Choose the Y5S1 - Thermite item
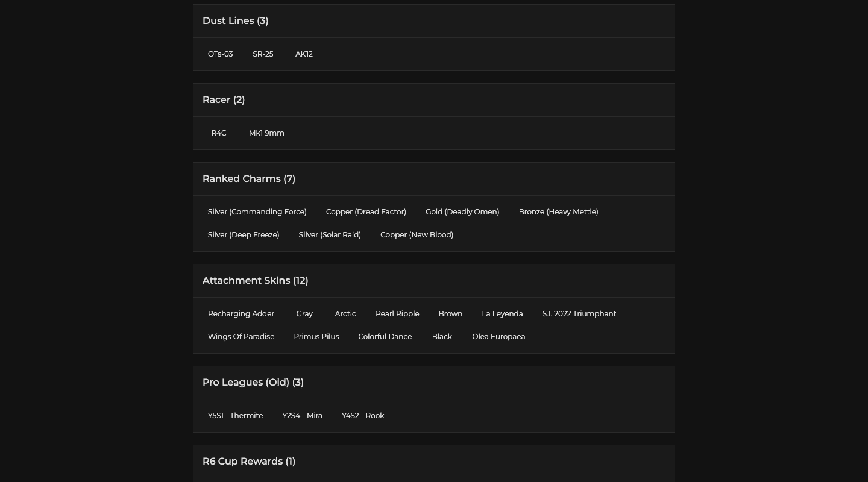This screenshot has height=482, width=868. (236, 416)
